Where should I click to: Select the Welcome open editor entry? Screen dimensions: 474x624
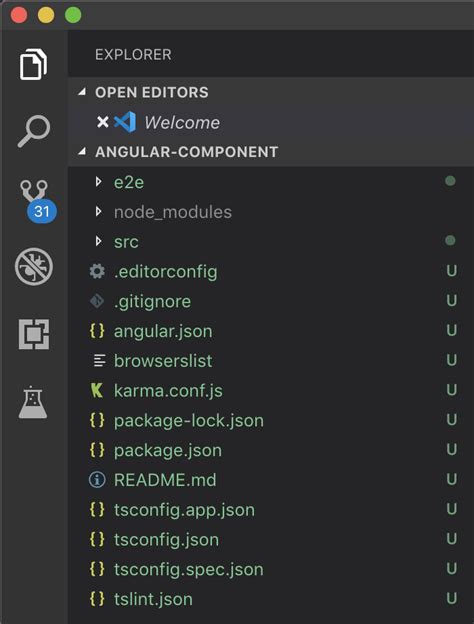click(x=271, y=122)
